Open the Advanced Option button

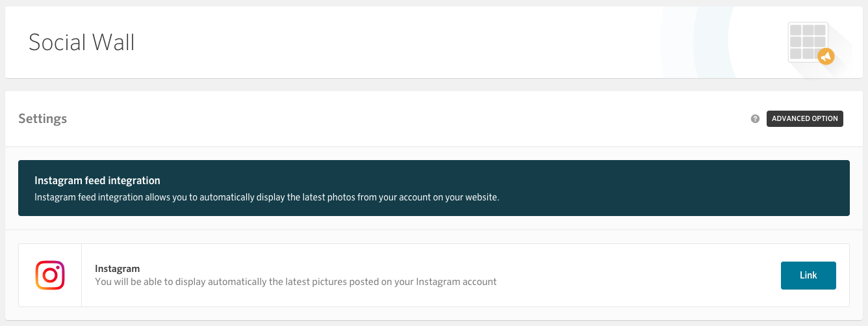tap(805, 119)
